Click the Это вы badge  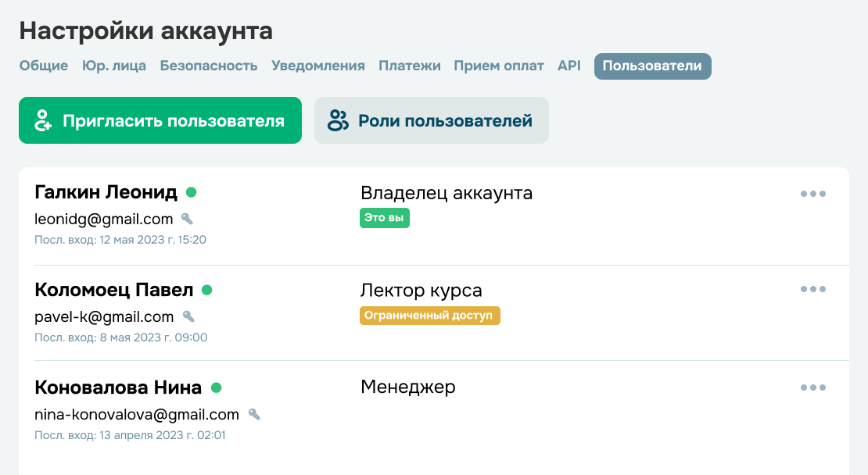point(384,218)
